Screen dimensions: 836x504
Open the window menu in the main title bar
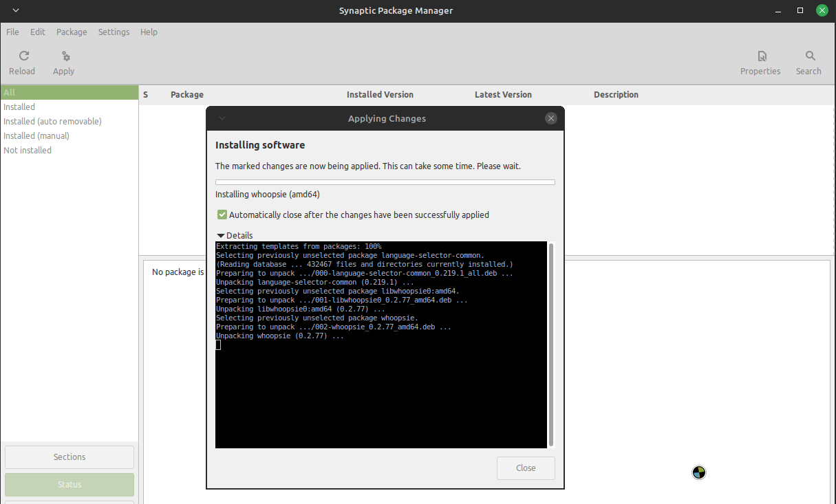(16, 10)
